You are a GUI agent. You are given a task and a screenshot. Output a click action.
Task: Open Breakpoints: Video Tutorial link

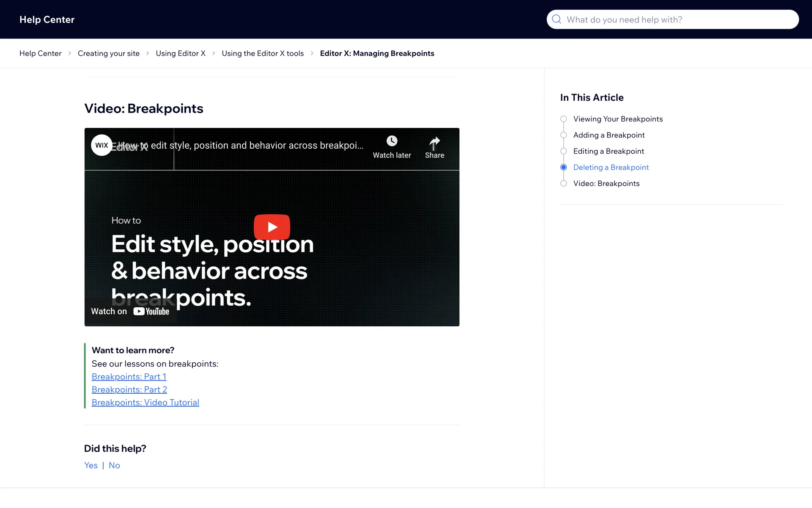(x=145, y=403)
